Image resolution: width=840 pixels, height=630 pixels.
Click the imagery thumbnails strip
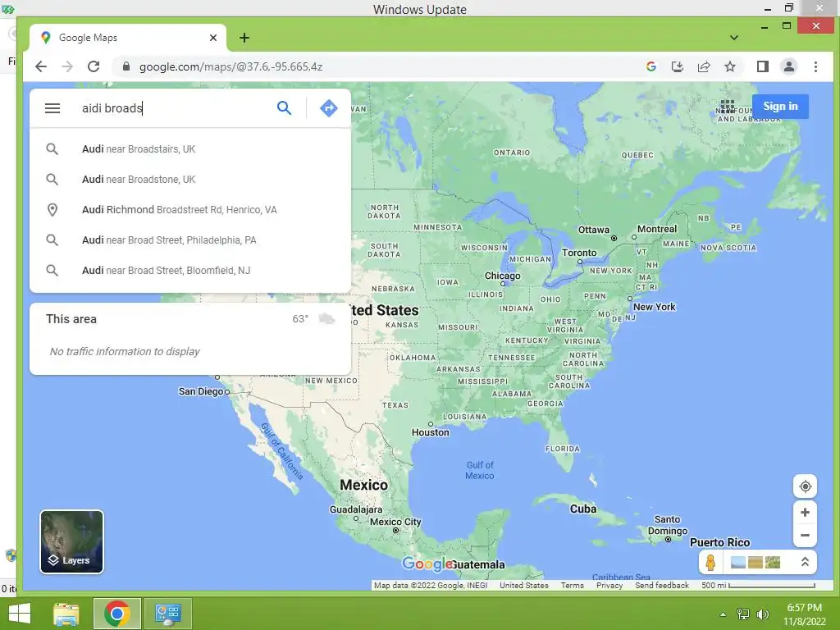point(755,563)
